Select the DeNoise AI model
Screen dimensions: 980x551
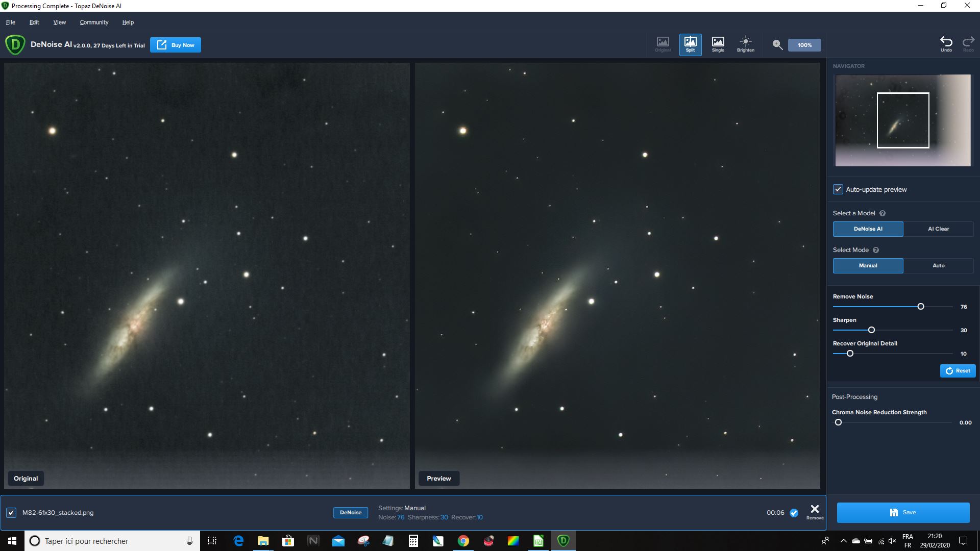[868, 229]
